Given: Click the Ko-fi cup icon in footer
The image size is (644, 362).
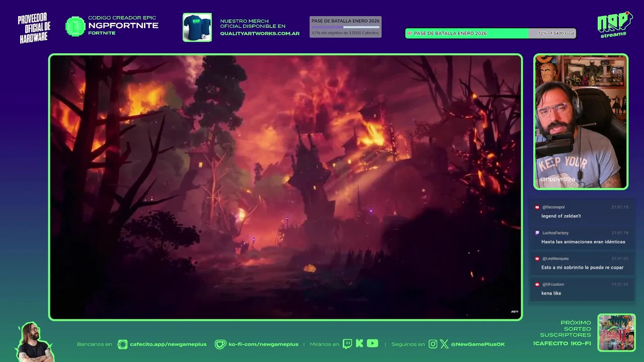Looking at the screenshot, I should pyautogui.click(x=220, y=344).
